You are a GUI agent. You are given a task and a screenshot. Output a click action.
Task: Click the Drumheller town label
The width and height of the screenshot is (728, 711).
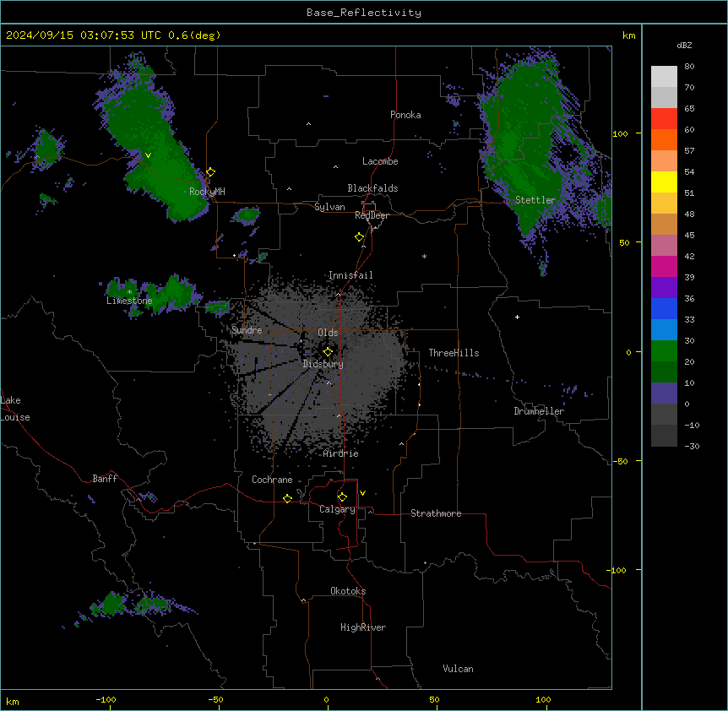[x=539, y=411]
